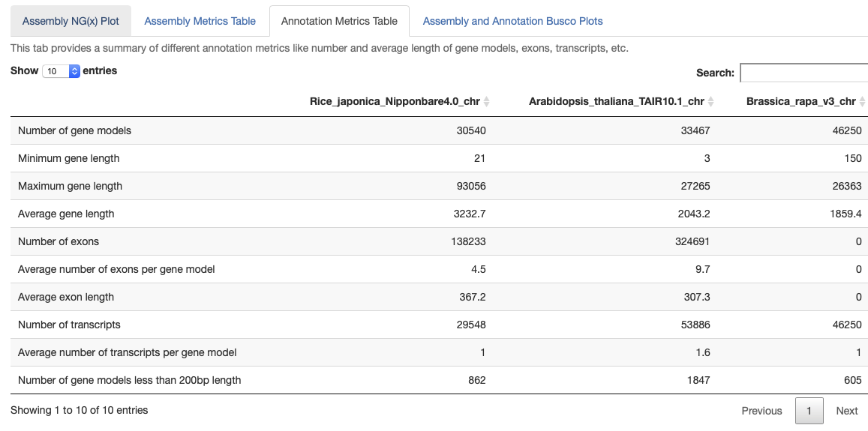The image size is (868, 431).
Task: Sort by Brassica_rapa_v3_chr column arrows
Action: [x=863, y=102]
